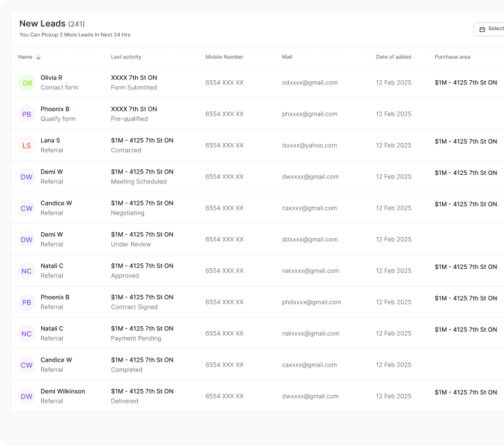Open lead name Lana S
The image size is (504, 446).
50,140
